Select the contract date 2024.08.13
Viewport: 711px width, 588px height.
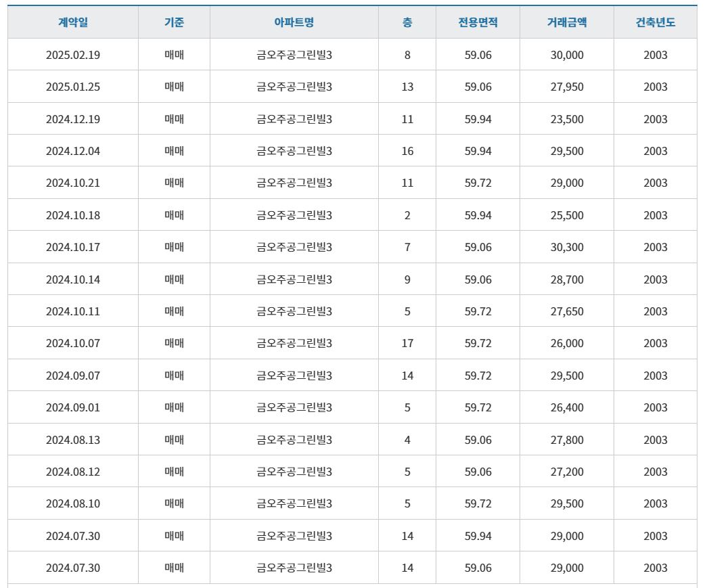click(73, 440)
